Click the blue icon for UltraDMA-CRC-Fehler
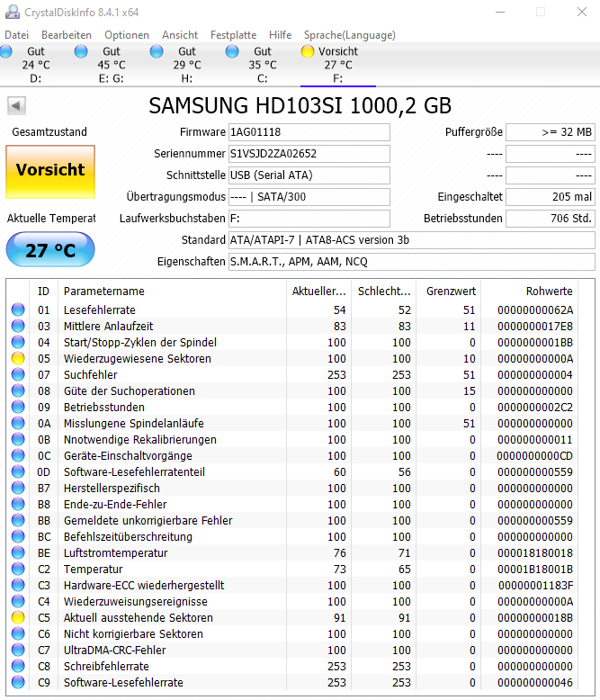Screen dimensions: 600x700 click(x=18, y=650)
